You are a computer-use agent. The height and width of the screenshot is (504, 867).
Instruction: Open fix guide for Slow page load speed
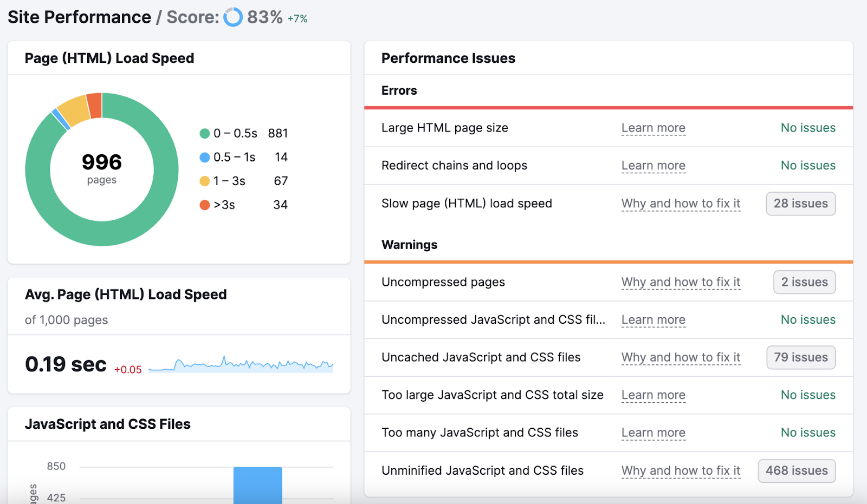point(681,204)
